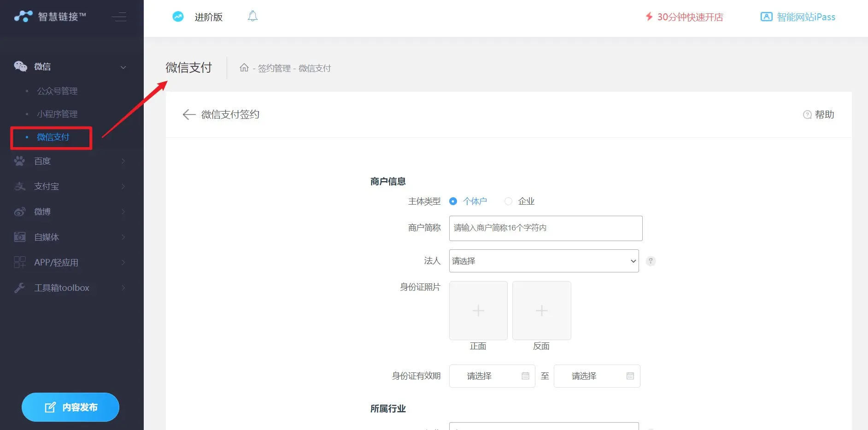Go back using the left arrow icon

pos(189,115)
